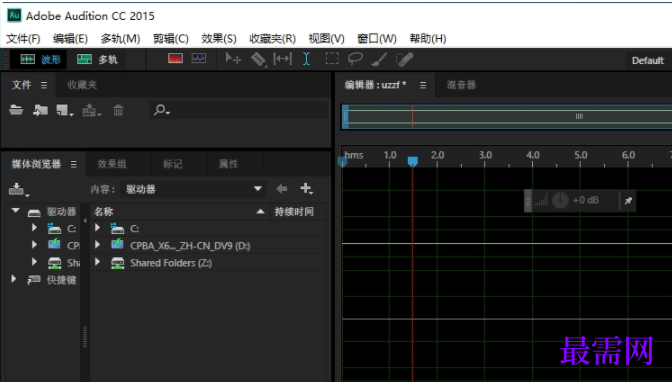The image size is (672, 382).
Task: Click the add shortcut plus icon
Action: (x=306, y=189)
